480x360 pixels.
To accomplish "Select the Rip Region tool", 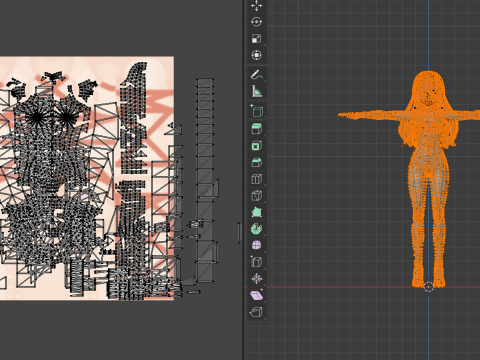I will tap(256, 312).
